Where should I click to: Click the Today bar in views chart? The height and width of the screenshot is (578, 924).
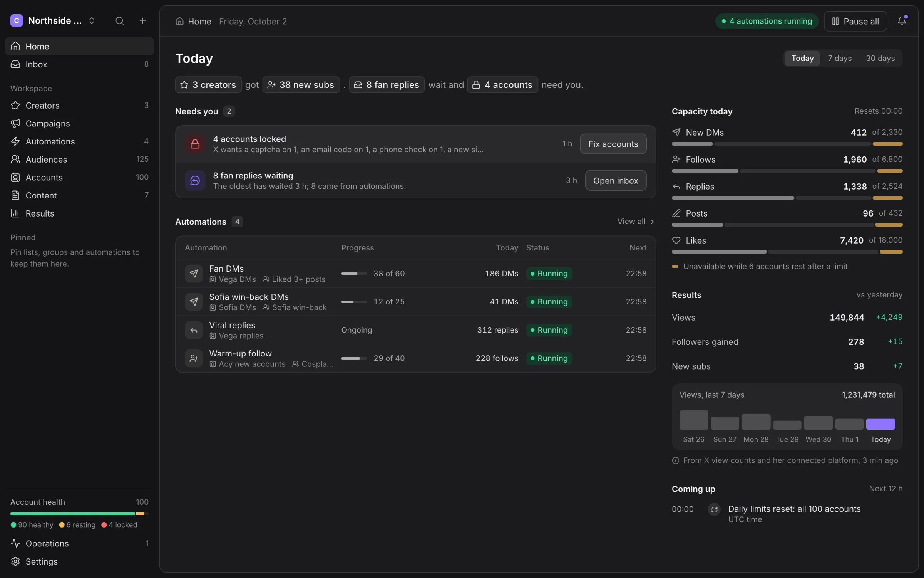click(x=880, y=424)
